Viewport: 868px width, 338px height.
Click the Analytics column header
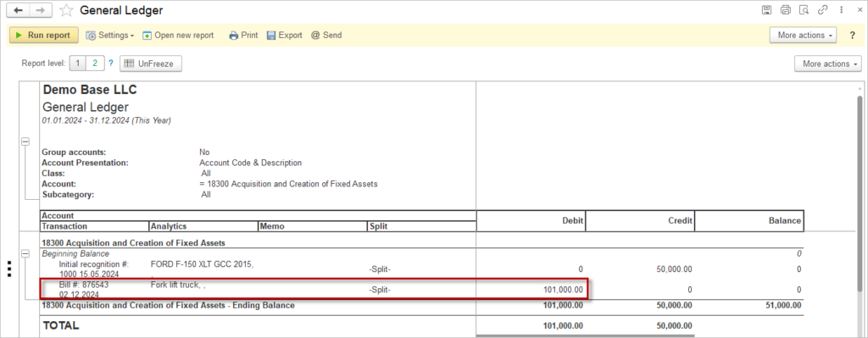point(203,226)
